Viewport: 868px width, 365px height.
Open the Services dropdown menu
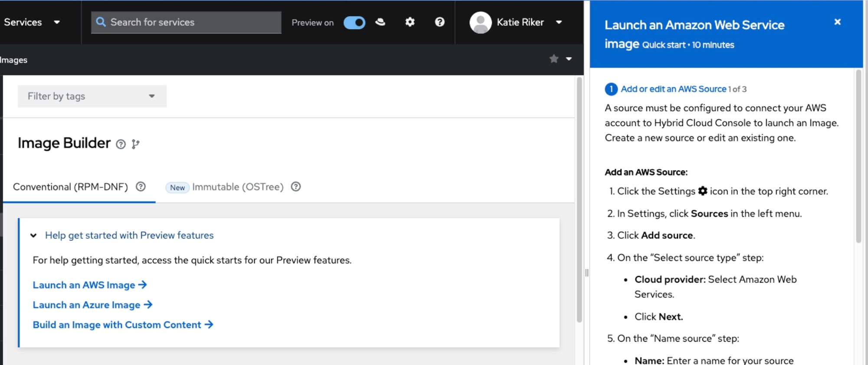coord(31,22)
